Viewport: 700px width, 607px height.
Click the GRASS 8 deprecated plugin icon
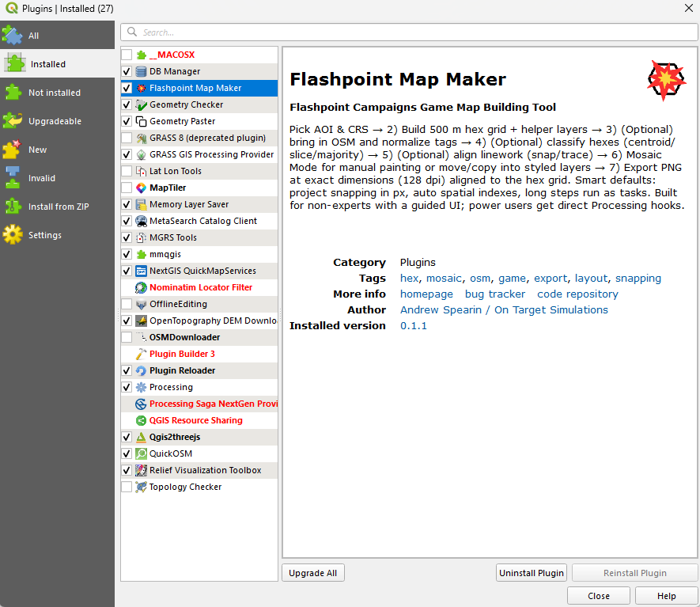141,138
